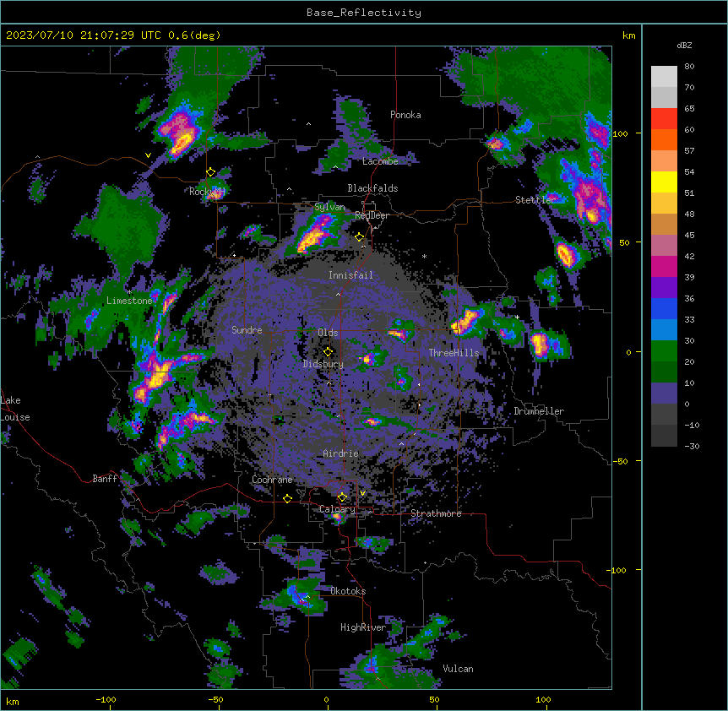
Task: Click the Olds town label
Action: (x=328, y=333)
